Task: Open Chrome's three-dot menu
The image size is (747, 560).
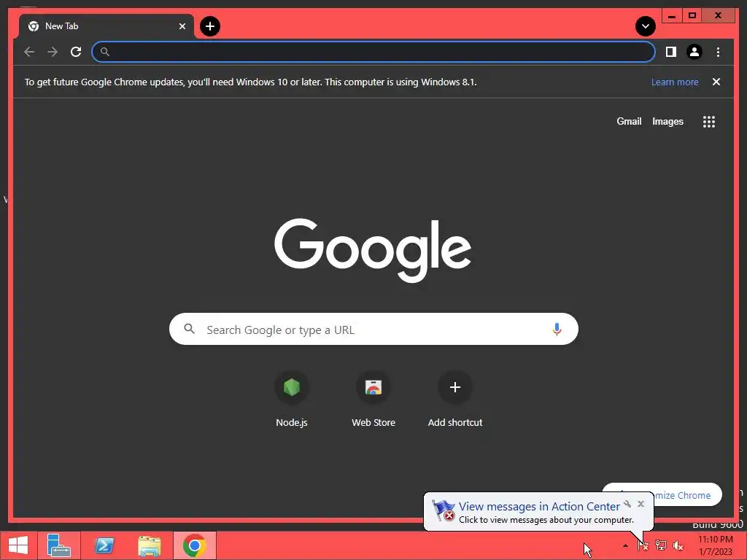Action: [718, 52]
